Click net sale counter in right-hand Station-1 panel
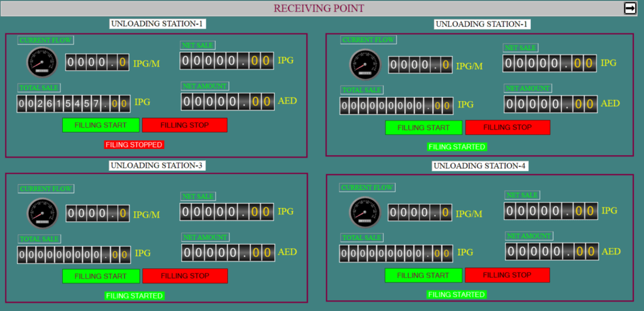This screenshot has width=644, height=311. [550, 63]
